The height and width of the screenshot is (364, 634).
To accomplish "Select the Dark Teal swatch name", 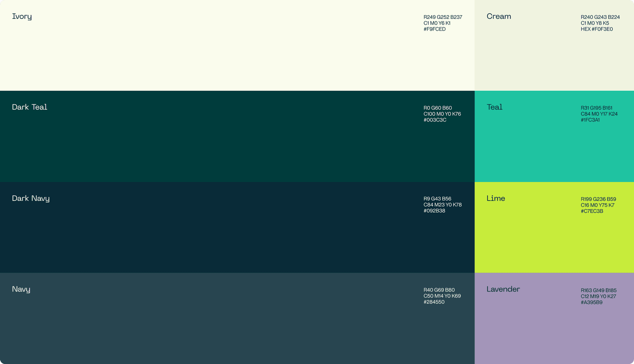I will 29,107.
